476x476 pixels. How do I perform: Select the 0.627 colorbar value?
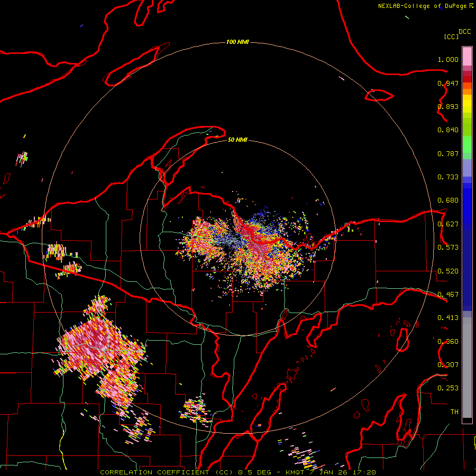pyautogui.click(x=448, y=224)
